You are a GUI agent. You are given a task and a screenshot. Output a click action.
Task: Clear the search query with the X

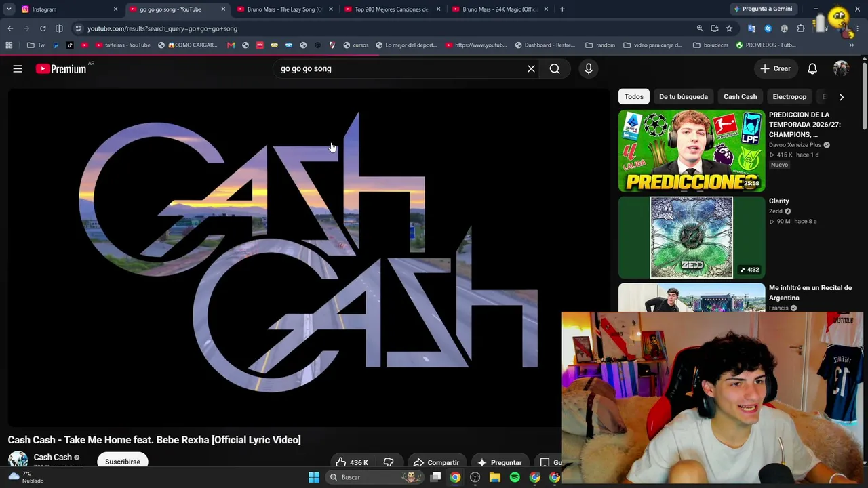(x=531, y=68)
